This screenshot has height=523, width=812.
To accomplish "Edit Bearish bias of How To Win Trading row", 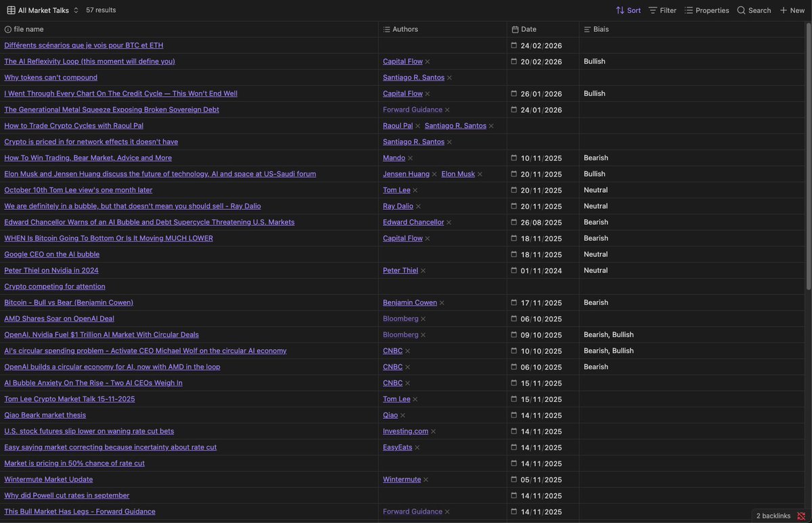I will (x=596, y=158).
